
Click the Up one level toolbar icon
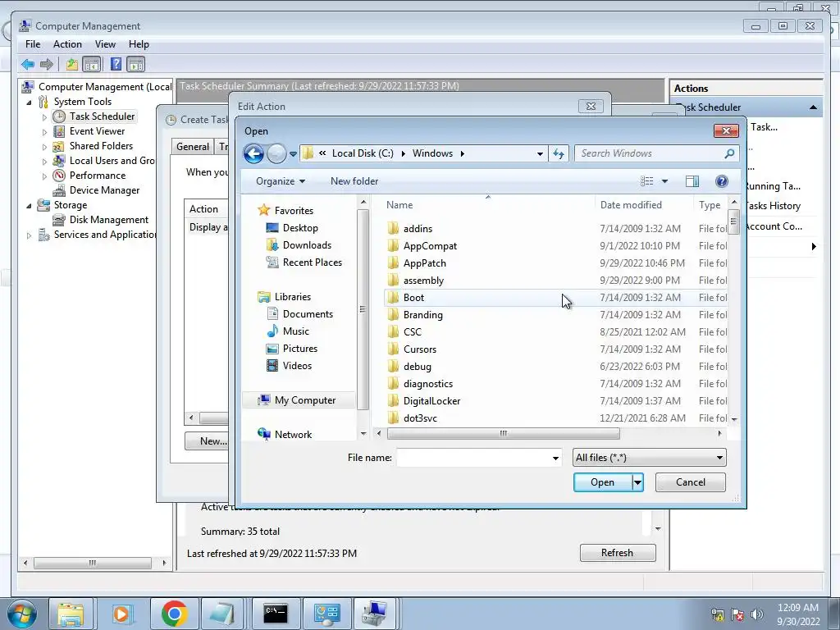point(72,65)
